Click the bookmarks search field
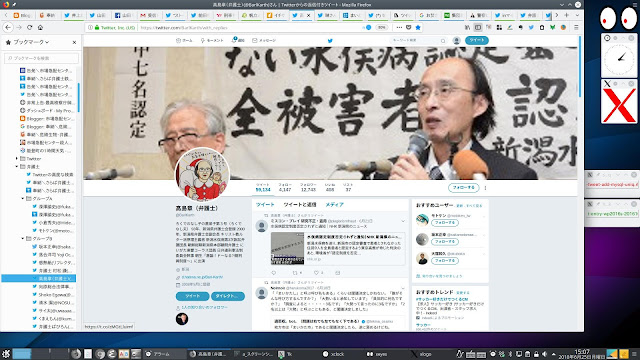The image size is (640, 360). click(41, 58)
